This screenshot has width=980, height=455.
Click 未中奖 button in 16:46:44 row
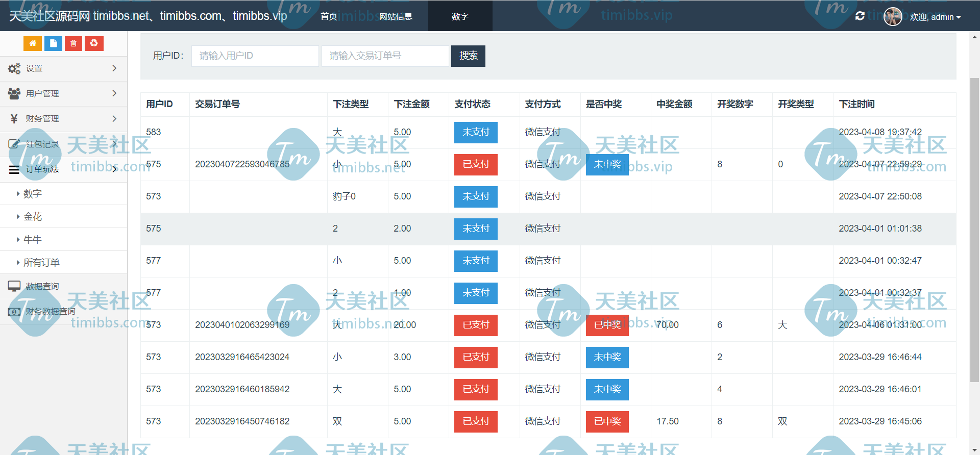[607, 358]
